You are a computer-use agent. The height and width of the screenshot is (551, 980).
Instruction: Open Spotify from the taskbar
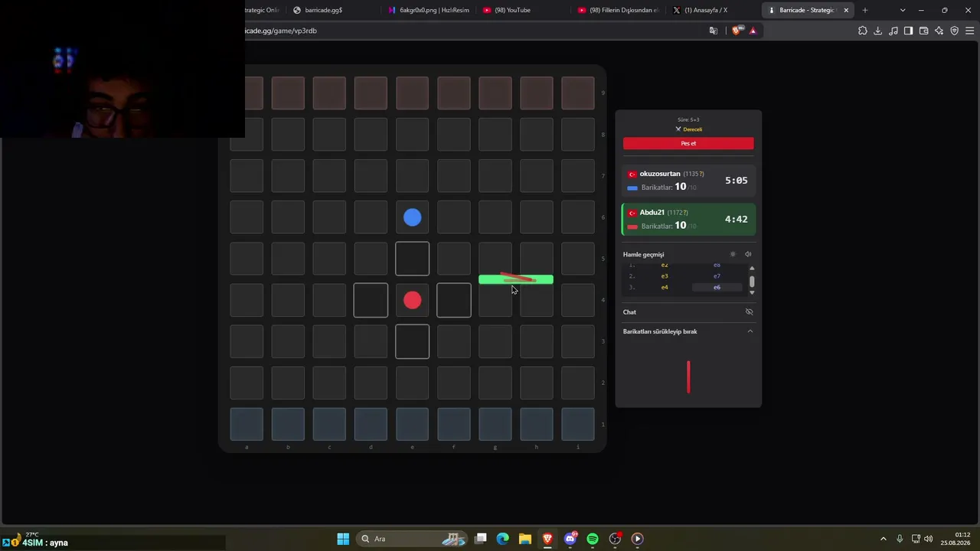click(593, 539)
